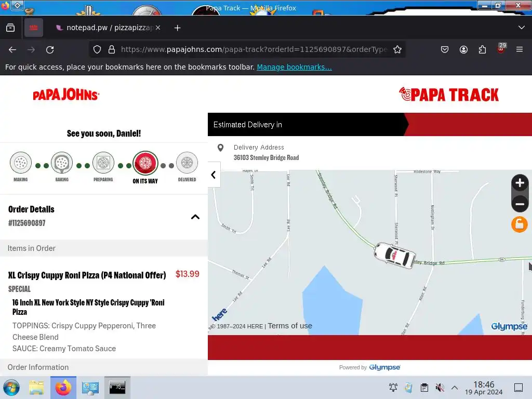Click the Delivered stage icon
Viewport: 532px width, 399px height.
coord(187,163)
